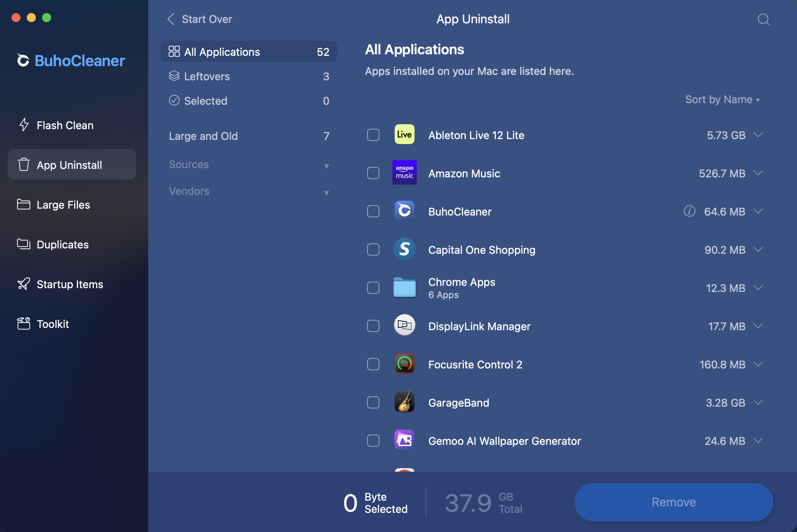Image resolution: width=797 pixels, height=532 pixels.
Task: Enable the Amazon Music checkbox
Action: point(373,173)
